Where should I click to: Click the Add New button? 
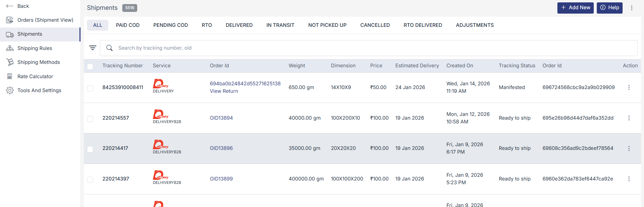tap(575, 8)
